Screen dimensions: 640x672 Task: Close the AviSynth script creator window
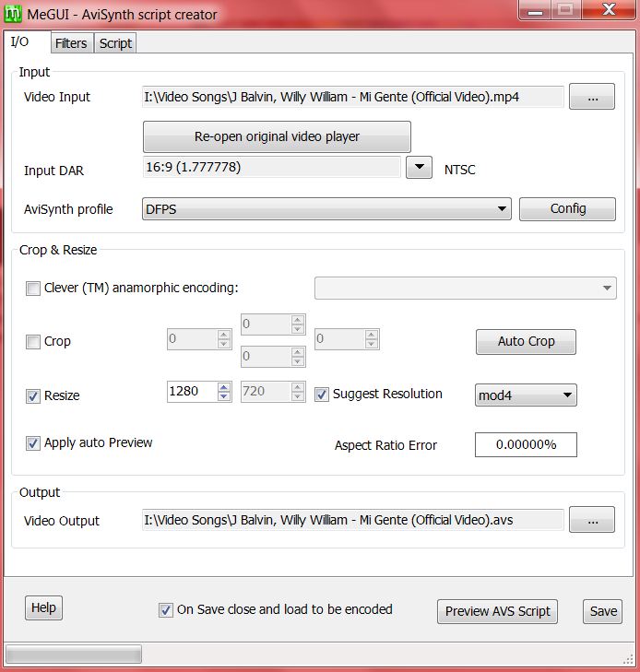(609, 10)
